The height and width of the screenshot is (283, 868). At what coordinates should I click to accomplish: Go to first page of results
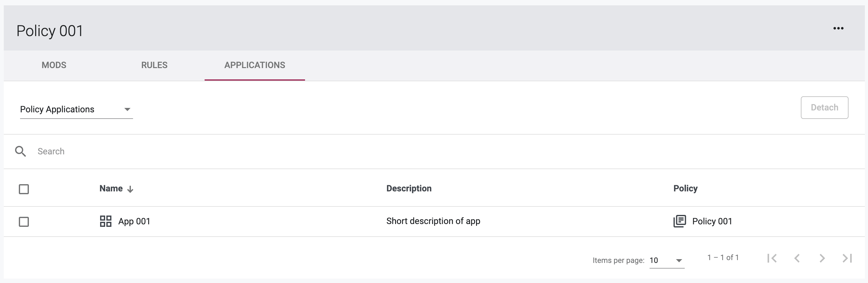772,259
